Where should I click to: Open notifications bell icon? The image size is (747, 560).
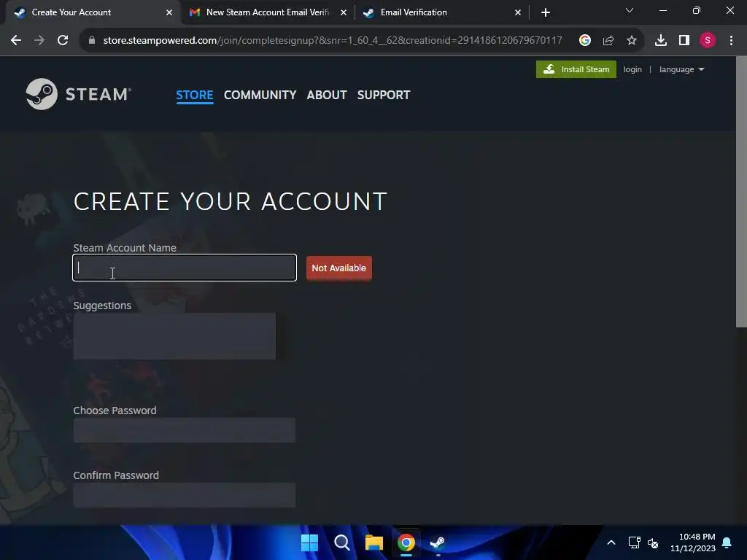tap(727, 542)
